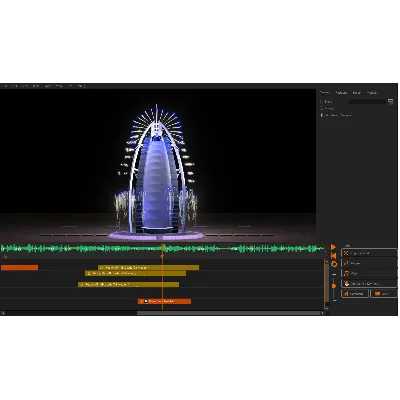Click the button with the solid orange rectangle icon
The height and width of the screenshot is (400, 400).
click(x=384, y=294)
